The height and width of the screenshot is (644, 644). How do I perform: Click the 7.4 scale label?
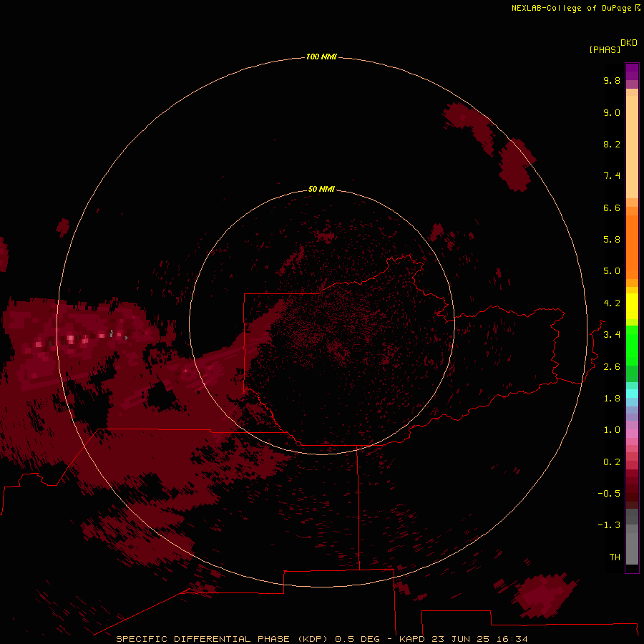click(x=612, y=176)
